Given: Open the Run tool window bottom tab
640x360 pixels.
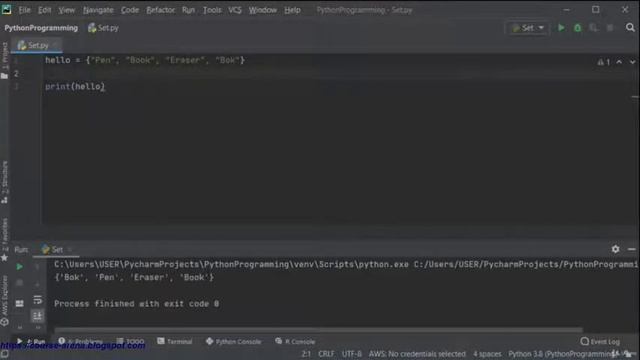Looking at the screenshot, I should pyautogui.click(x=31, y=341).
